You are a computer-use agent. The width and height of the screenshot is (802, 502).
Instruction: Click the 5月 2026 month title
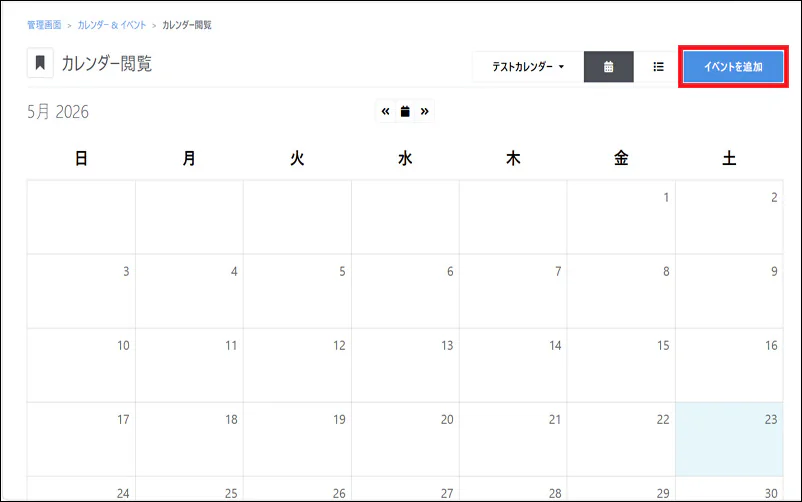(58, 112)
